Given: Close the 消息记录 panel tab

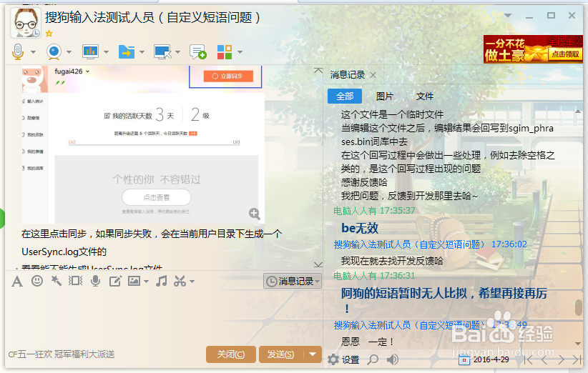Looking at the screenshot, I should (x=373, y=75).
